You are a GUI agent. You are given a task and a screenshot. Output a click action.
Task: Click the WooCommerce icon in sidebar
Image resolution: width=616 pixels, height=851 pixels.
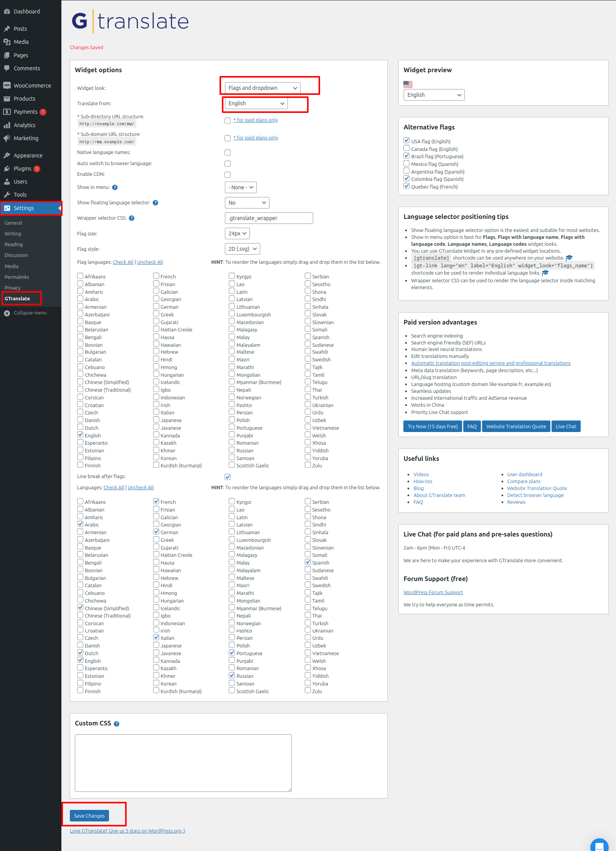pos(7,86)
